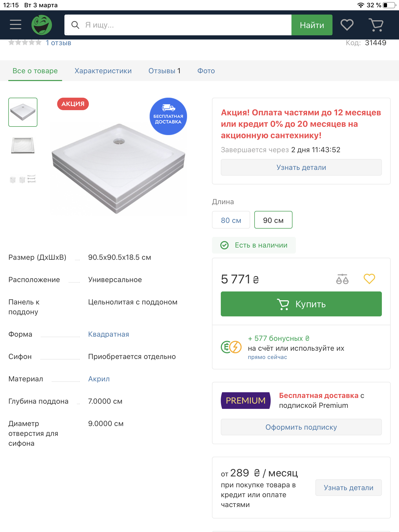Select the 80 см length option
399x532 pixels.
(x=231, y=220)
